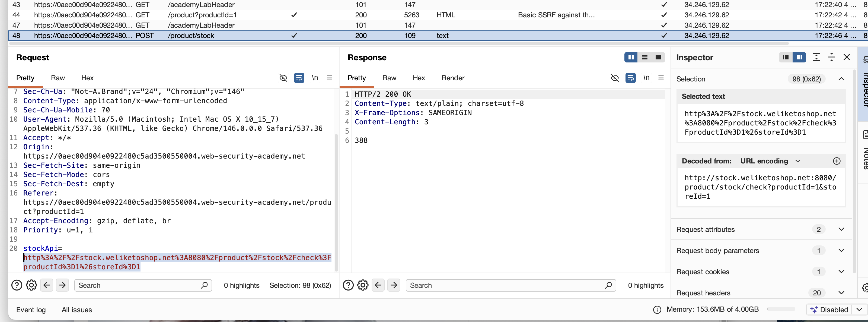Switch Response to side-by-side layout
Image resolution: width=868 pixels, height=322 pixels.
pos(630,57)
